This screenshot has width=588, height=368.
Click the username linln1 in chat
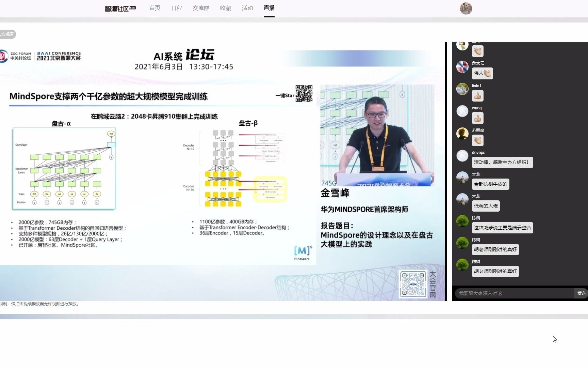pos(476,86)
